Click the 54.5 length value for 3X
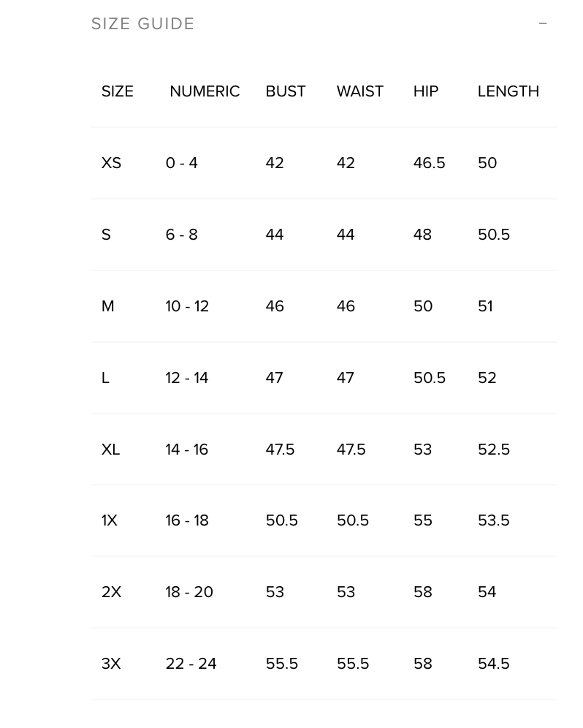The height and width of the screenshot is (728, 583). click(494, 664)
